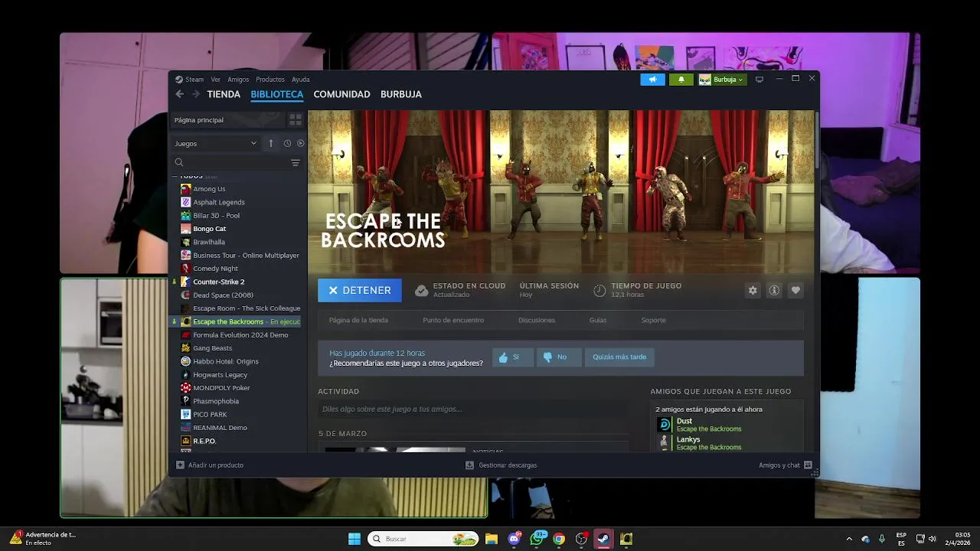980x551 pixels.
Task: Open Steam notifications bell
Action: [x=681, y=80]
